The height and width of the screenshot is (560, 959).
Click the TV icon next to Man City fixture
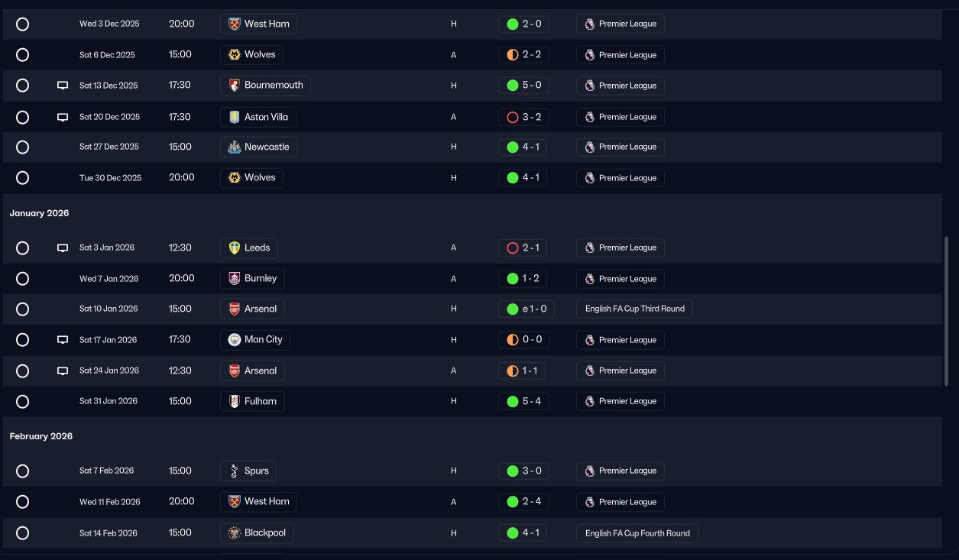pos(63,340)
